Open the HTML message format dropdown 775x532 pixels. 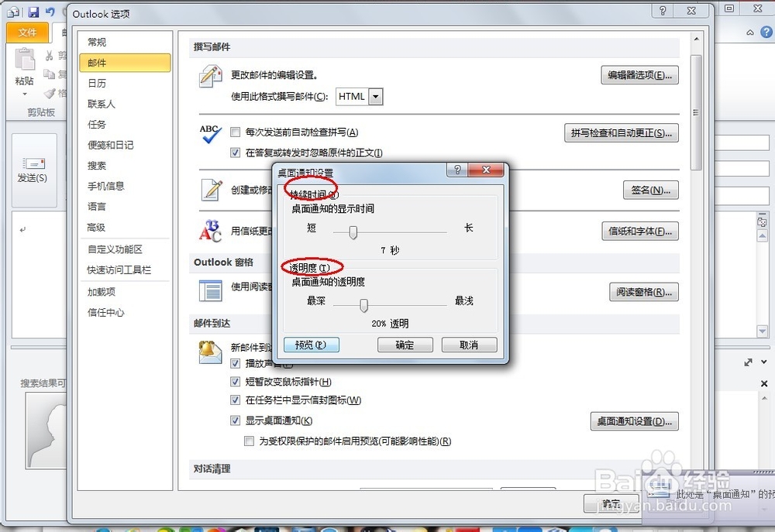(x=375, y=96)
